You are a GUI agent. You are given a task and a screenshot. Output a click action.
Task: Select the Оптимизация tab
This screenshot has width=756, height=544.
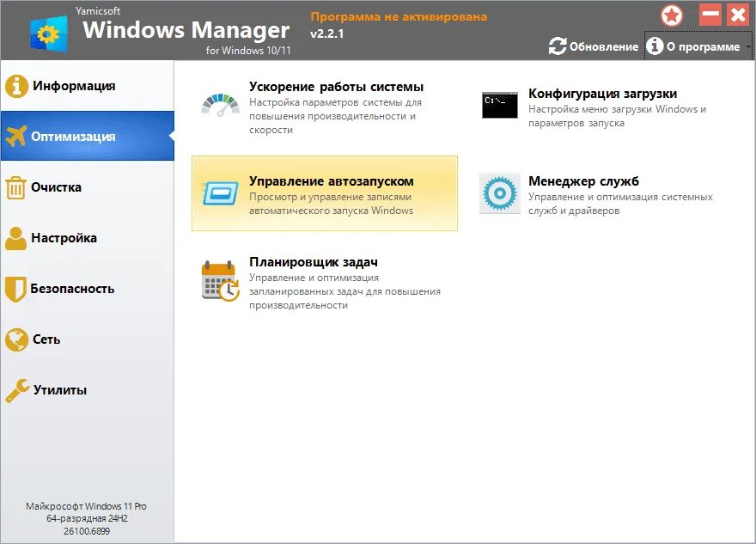tap(88, 136)
